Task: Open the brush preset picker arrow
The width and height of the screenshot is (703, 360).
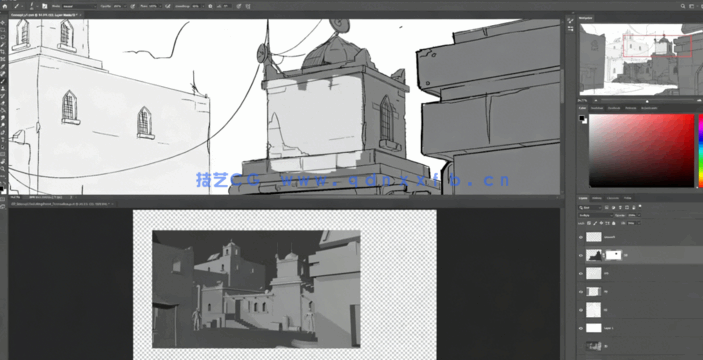Action: tap(37, 6)
